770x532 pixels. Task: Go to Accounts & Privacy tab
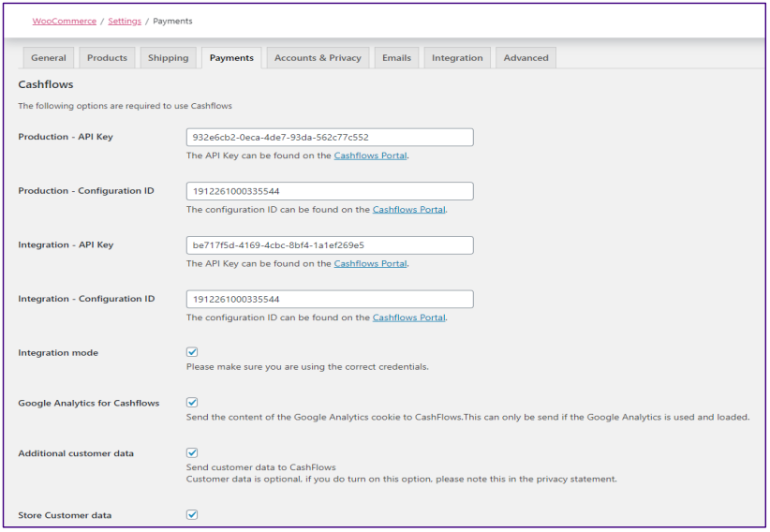(x=318, y=58)
